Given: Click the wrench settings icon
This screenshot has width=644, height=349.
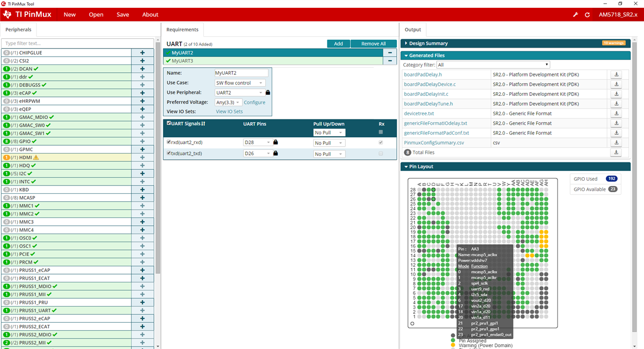Looking at the screenshot, I should point(575,15).
